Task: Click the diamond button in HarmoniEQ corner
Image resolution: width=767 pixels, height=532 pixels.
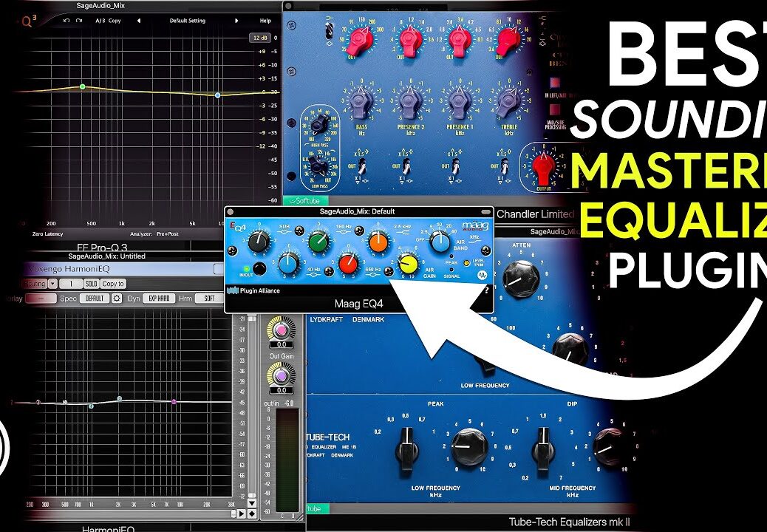Action: click(x=252, y=514)
